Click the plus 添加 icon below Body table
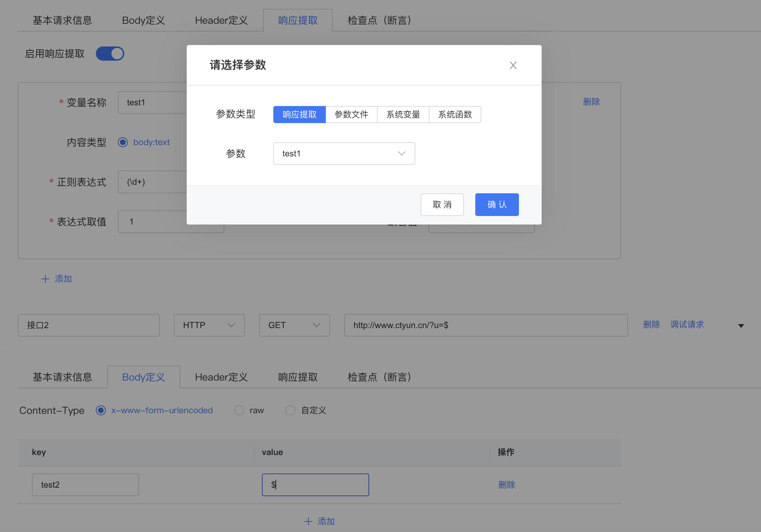 point(308,521)
